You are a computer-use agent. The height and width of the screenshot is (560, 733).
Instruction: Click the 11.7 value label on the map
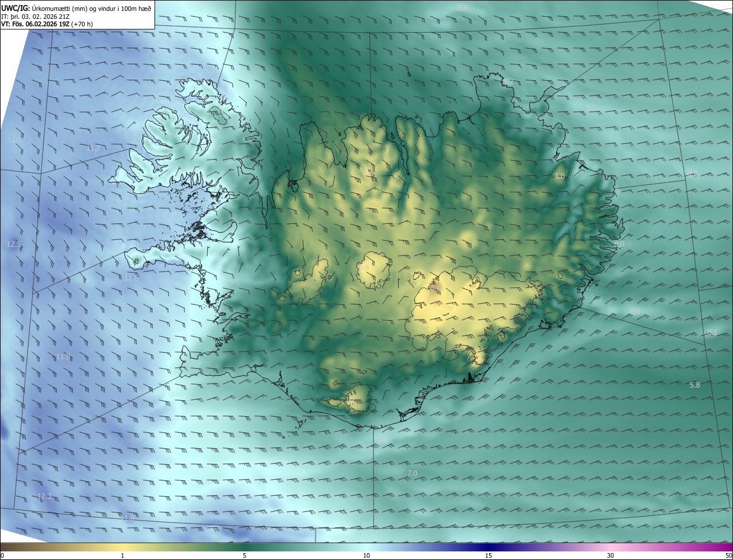tap(93, 148)
